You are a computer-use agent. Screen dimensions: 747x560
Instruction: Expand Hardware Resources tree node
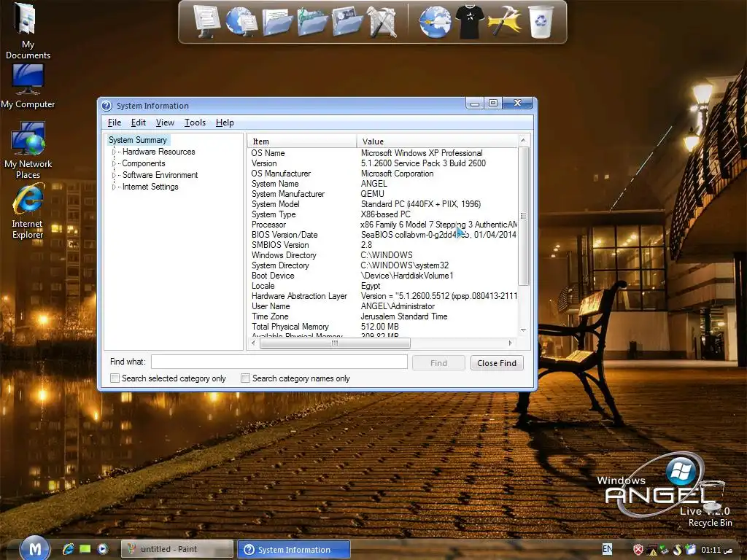click(114, 152)
